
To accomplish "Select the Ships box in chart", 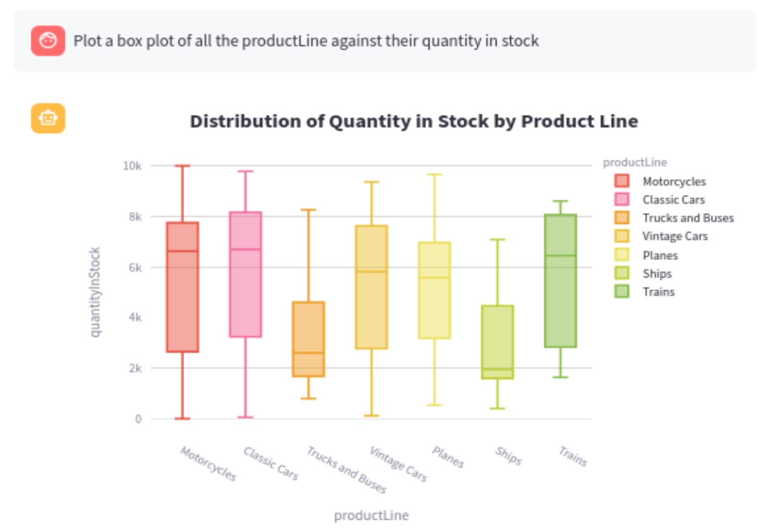I will tap(498, 342).
